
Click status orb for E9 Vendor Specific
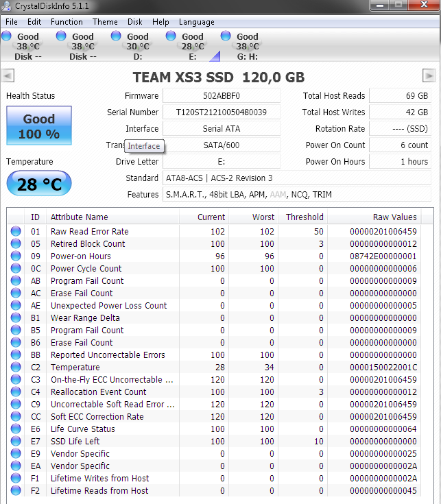tap(16, 453)
